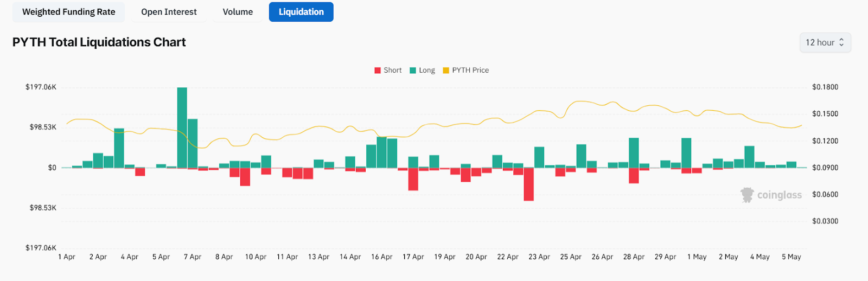Click the up-down arrows on interval selector

tap(841, 42)
